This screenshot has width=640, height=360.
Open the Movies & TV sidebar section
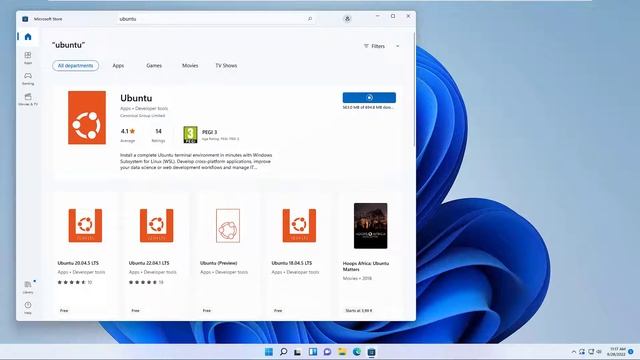pyautogui.click(x=28, y=99)
